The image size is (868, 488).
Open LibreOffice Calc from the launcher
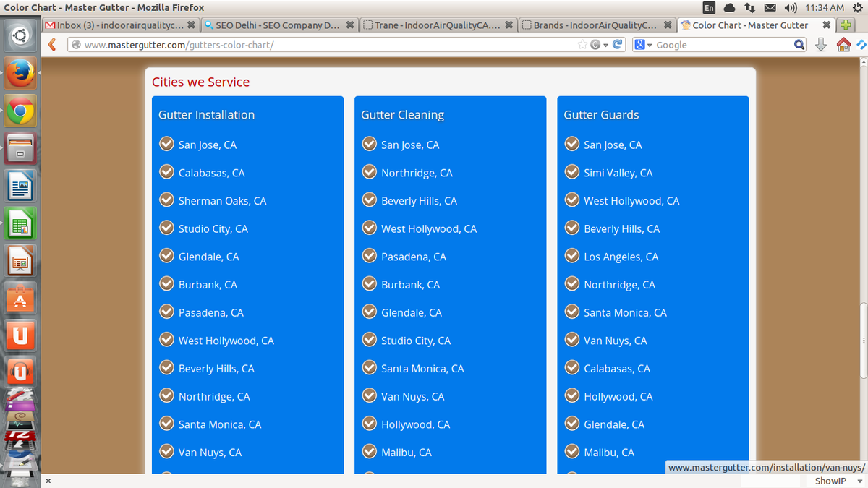20,225
